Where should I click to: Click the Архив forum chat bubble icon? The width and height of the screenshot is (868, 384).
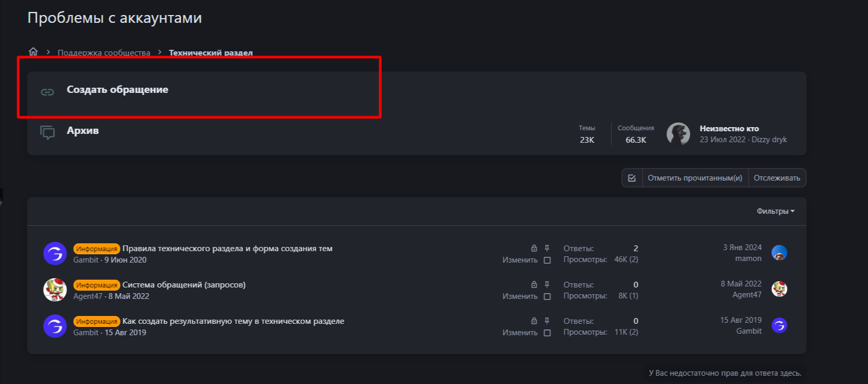(x=47, y=132)
